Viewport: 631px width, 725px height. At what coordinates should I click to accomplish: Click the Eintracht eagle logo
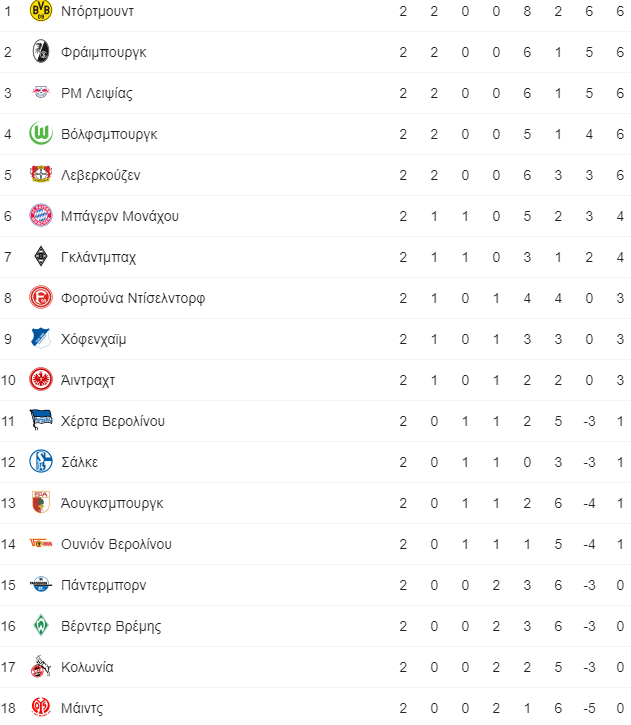(41, 380)
